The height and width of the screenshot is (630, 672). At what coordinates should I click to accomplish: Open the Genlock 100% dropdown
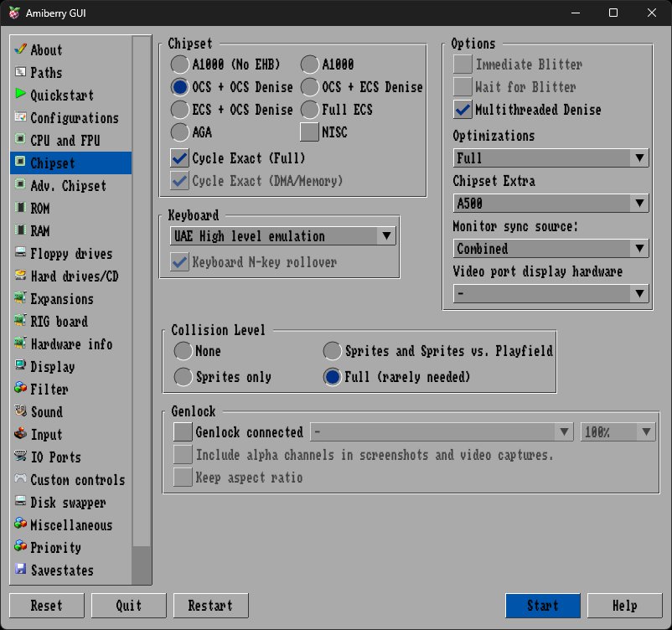pyautogui.click(x=618, y=432)
